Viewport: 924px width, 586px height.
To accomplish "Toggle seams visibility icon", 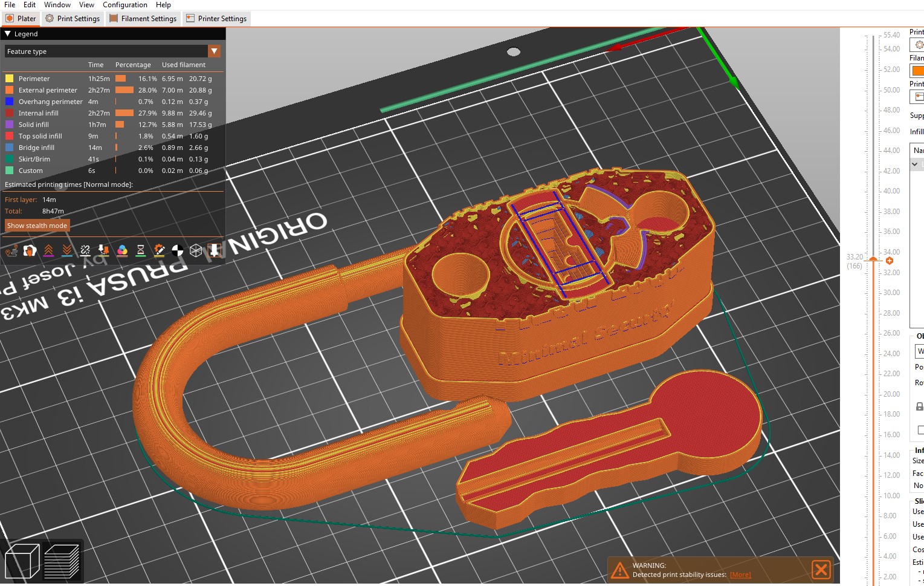I will click(x=85, y=250).
